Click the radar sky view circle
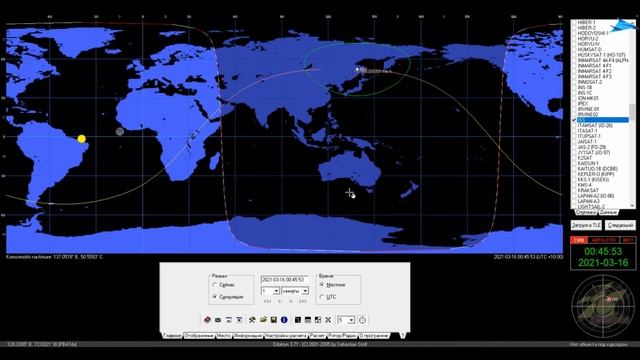The height and width of the screenshot is (360, 640). 603,306
